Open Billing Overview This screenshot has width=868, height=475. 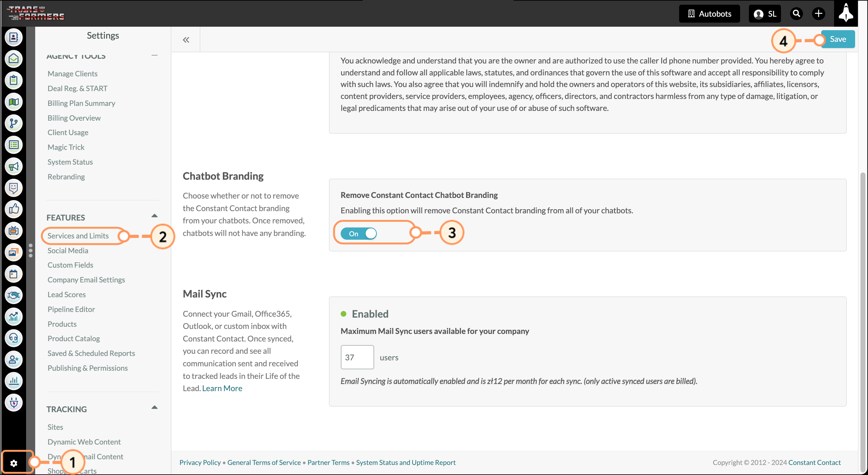(x=74, y=118)
